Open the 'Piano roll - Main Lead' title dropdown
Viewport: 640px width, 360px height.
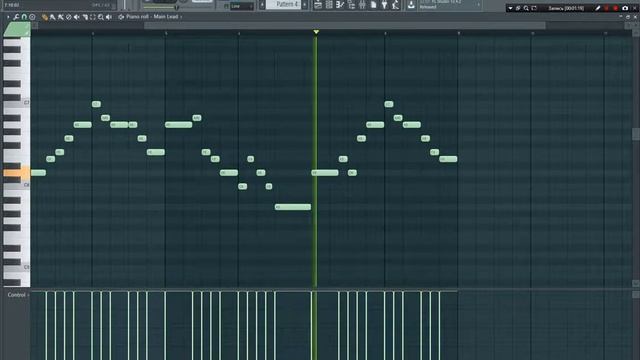point(154,17)
